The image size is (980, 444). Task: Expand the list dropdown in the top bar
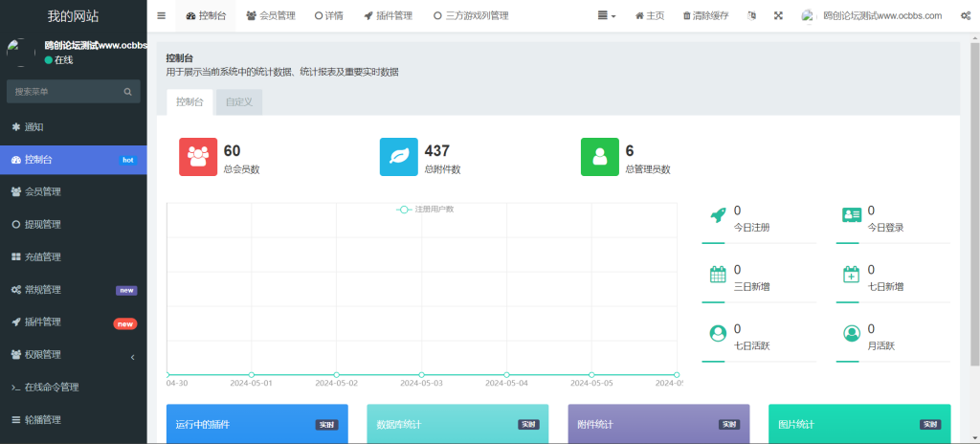[606, 15]
